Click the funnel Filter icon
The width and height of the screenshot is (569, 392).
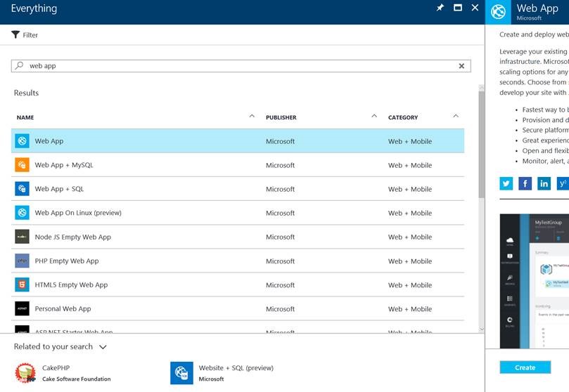tap(15, 35)
